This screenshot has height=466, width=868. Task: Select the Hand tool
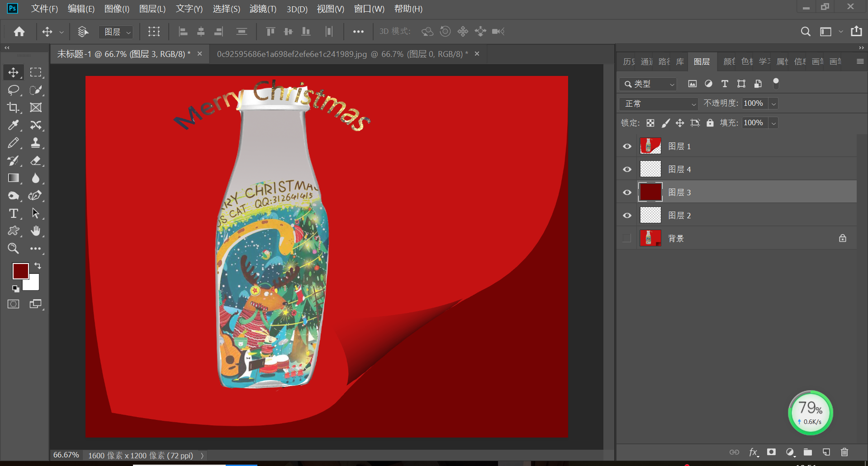point(36,231)
